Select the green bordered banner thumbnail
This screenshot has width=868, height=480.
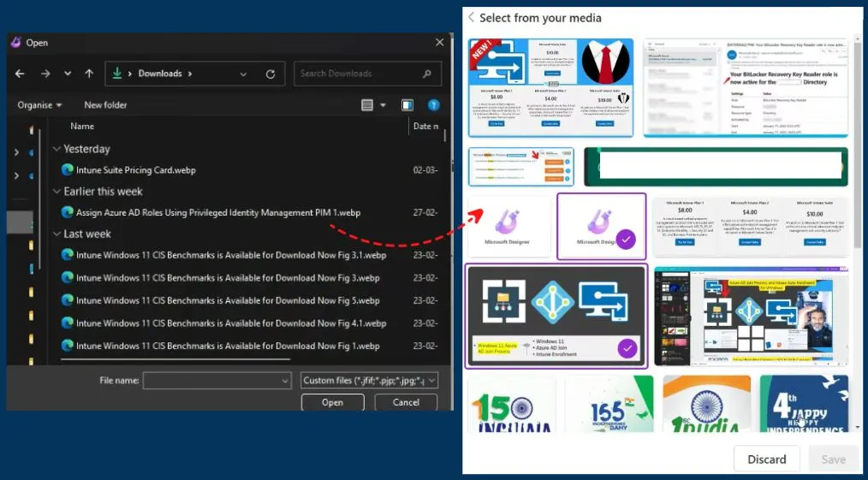[716, 167]
